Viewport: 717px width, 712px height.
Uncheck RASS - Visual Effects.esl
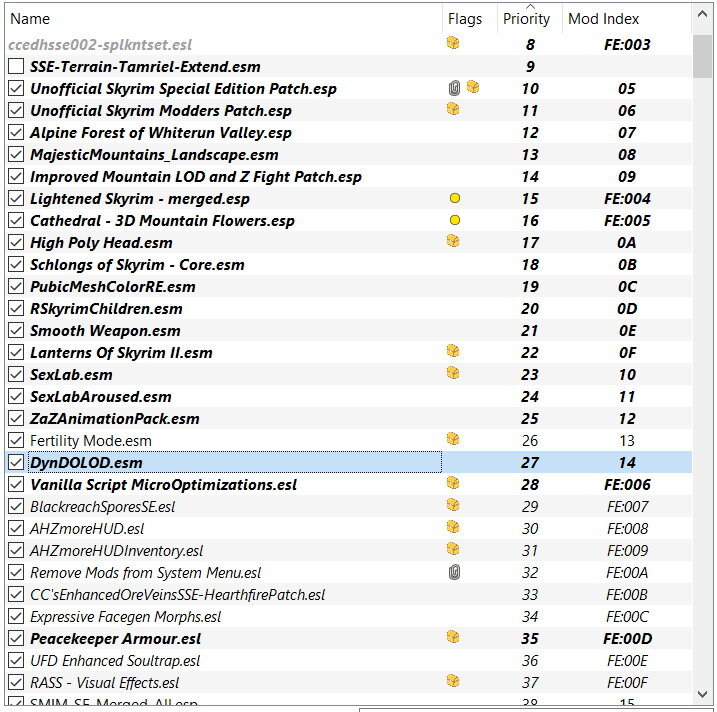(16, 682)
